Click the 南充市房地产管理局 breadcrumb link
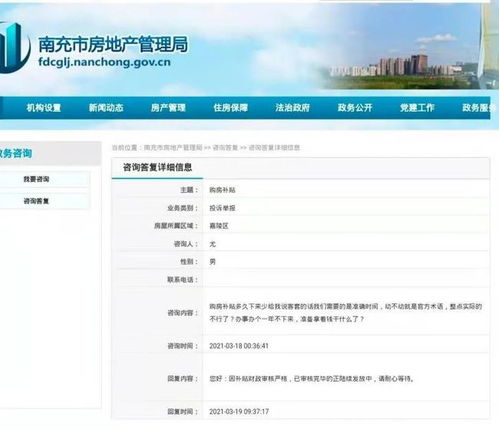Image resolution: width=499 pixels, height=430 pixels. (x=173, y=148)
